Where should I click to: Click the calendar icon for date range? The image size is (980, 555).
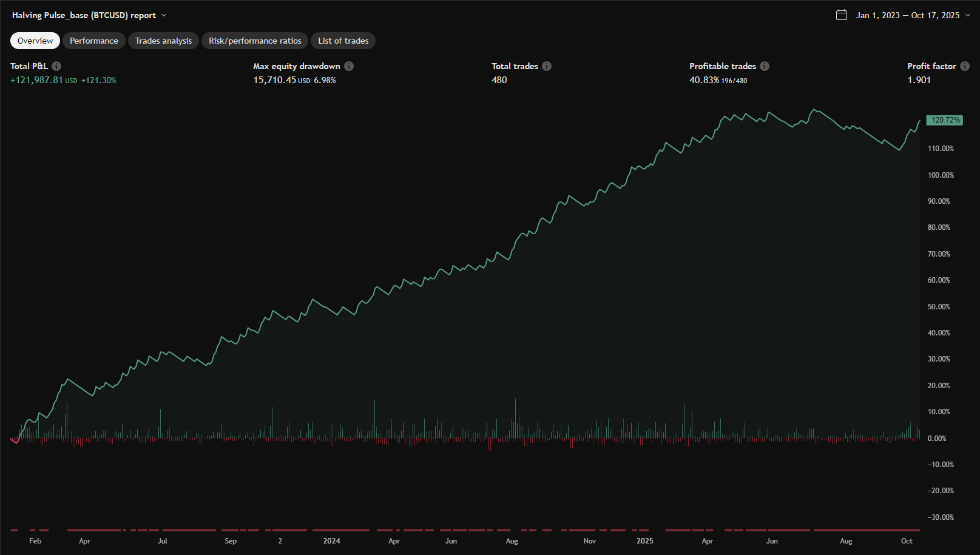842,15
